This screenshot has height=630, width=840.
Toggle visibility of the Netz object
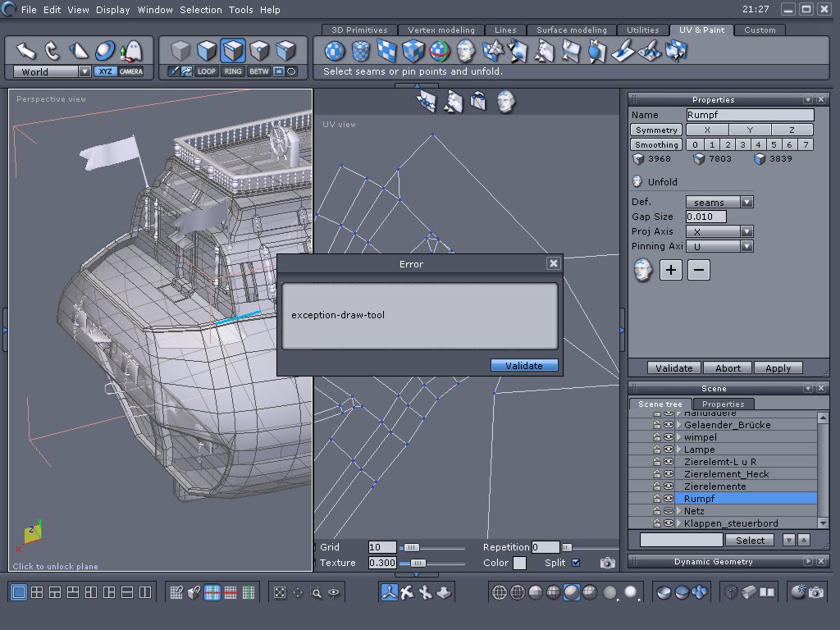point(669,511)
